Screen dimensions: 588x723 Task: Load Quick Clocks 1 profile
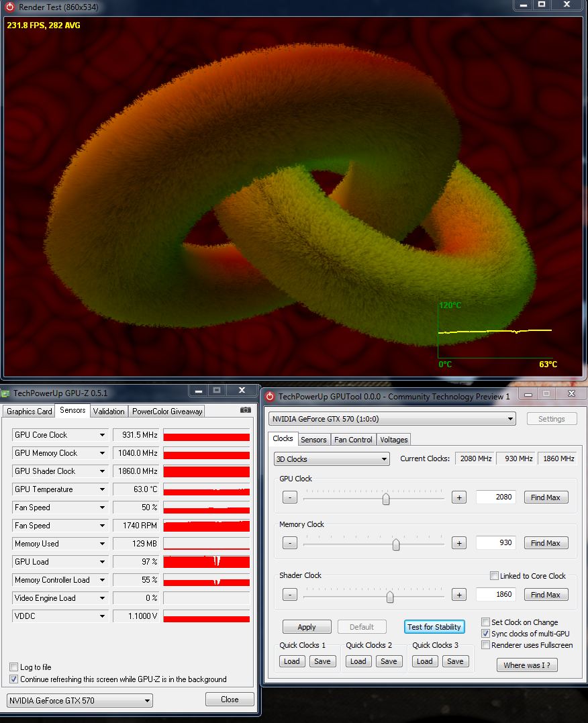[x=291, y=661]
